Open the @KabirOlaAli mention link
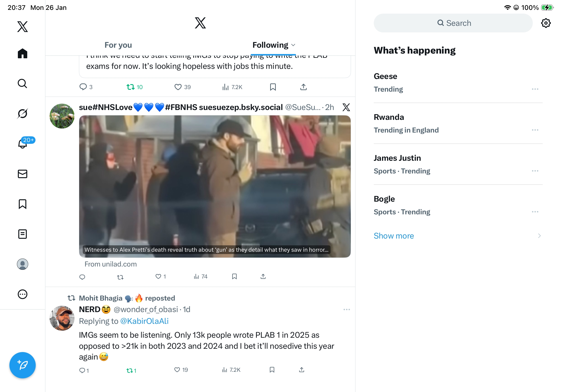Image resolution: width=561 pixels, height=392 pixels. (144, 321)
